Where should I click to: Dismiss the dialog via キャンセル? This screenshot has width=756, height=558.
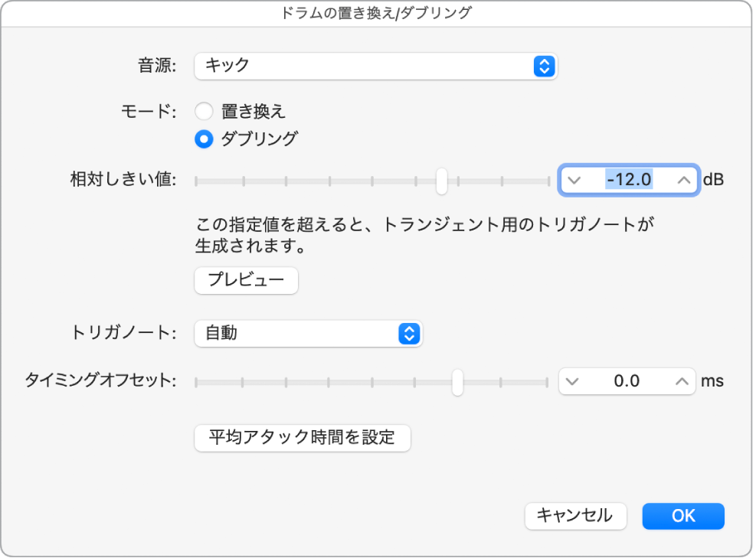(576, 516)
